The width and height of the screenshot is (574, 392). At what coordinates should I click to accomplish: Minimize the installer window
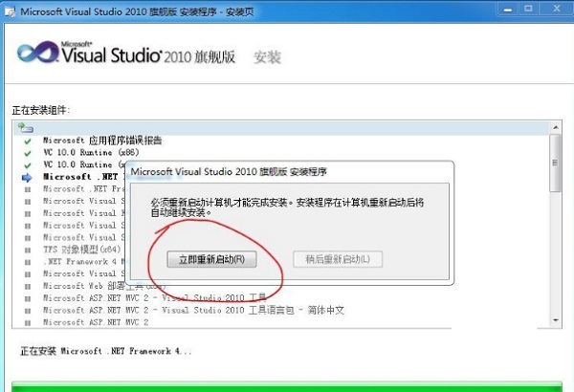coord(508,10)
